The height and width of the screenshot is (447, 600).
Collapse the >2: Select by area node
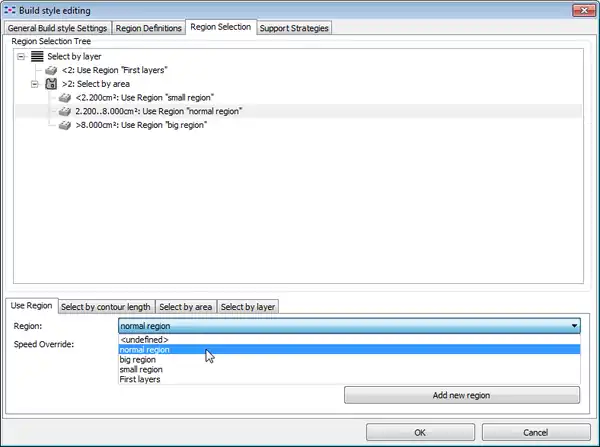coord(36,85)
